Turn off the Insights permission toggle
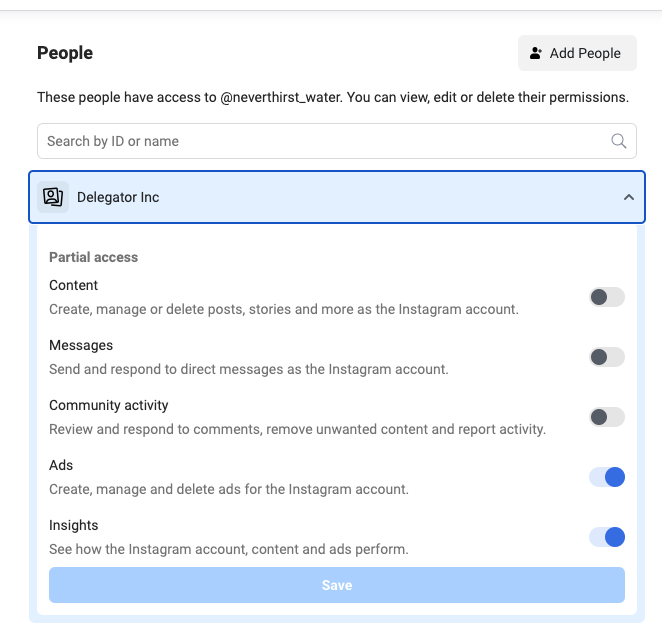662x634 pixels. click(x=607, y=537)
